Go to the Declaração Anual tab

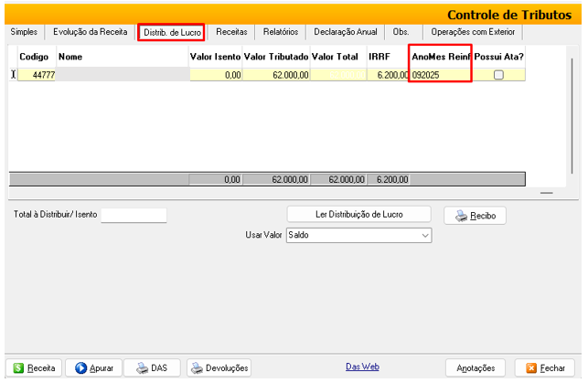click(x=345, y=31)
